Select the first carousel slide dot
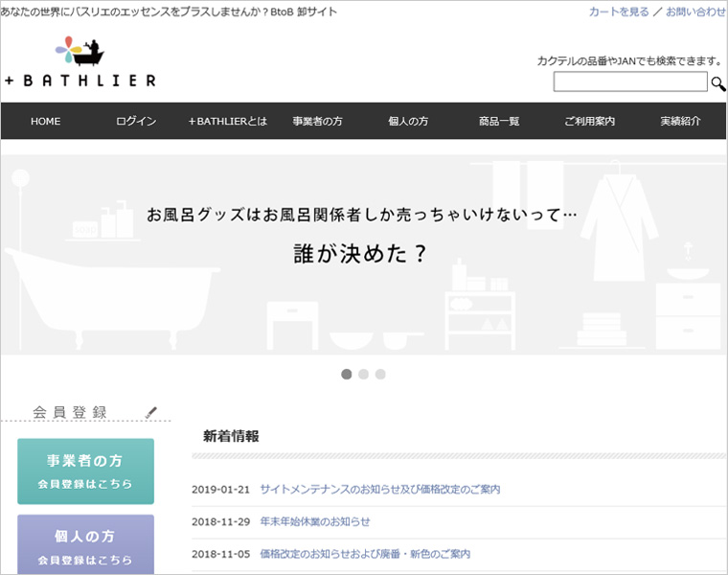The width and height of the screenshot is (728, 575). point(347,374)
